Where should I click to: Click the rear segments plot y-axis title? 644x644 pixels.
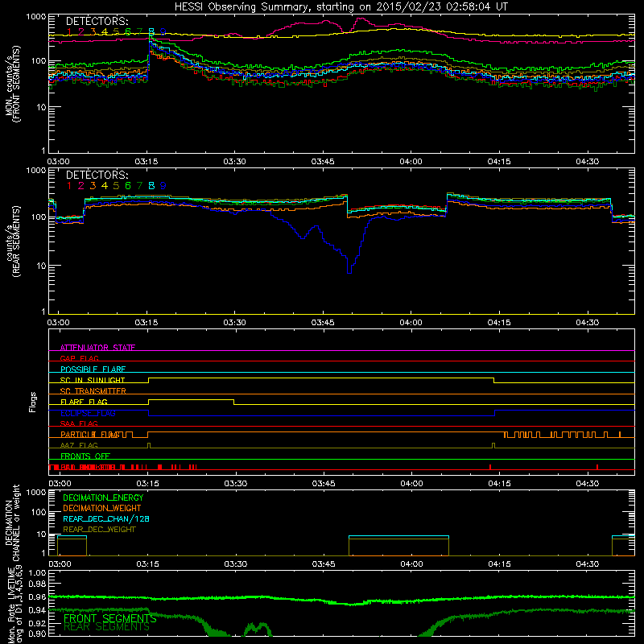pyautogui.click(x=12, y=242)
